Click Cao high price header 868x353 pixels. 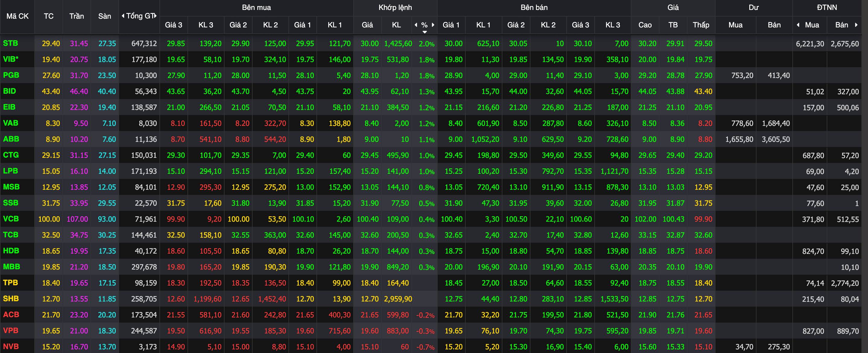tap(645, 25)
